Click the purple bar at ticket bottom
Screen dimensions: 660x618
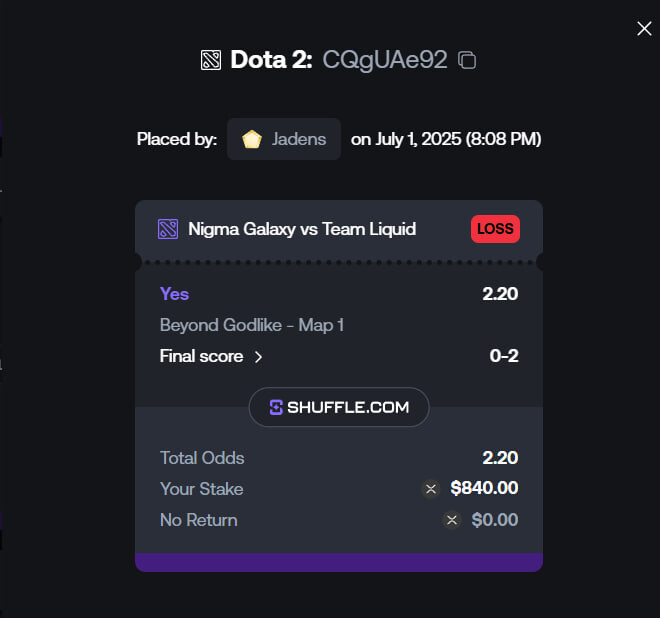(339, 562)
